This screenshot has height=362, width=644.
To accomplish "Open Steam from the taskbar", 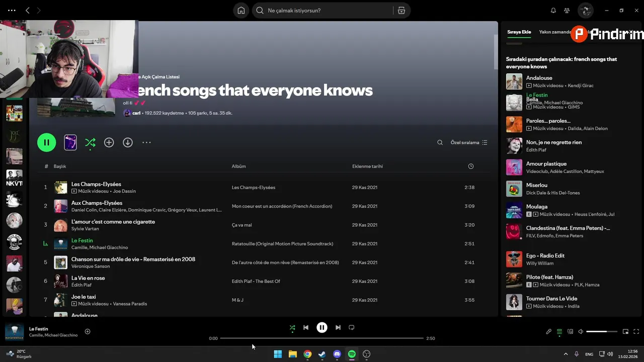I will click(322, 354).
